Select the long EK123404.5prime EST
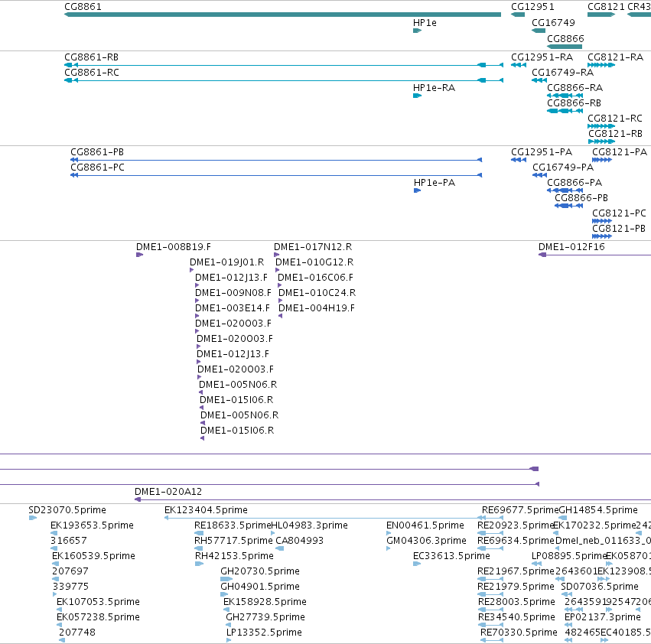 tap(334, 518)
